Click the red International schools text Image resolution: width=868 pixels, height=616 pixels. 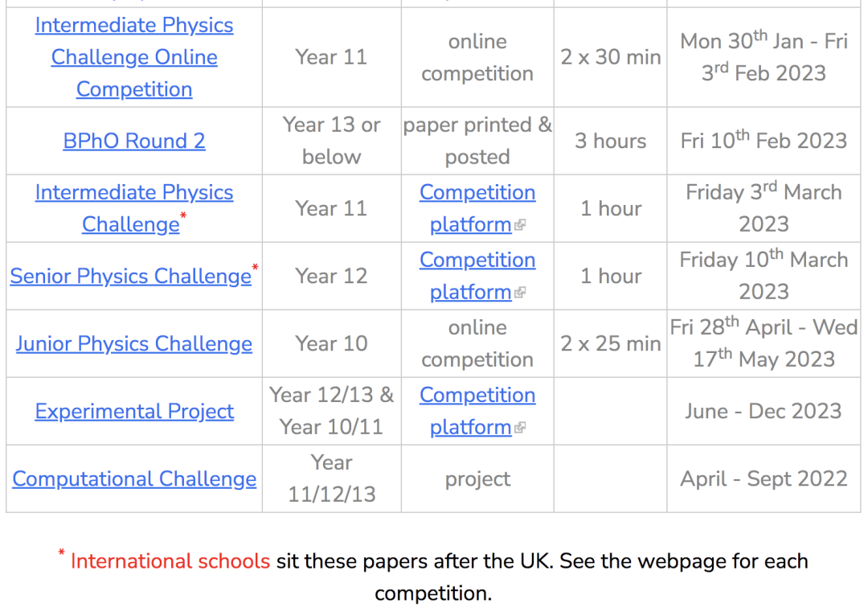pyautogui.click(x=170, y=561)
